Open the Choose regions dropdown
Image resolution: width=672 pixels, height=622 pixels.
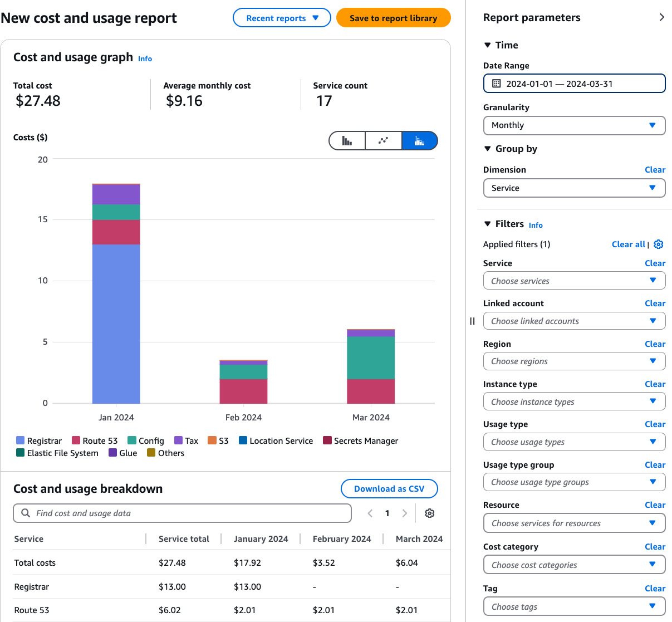(x=574, y=361)
